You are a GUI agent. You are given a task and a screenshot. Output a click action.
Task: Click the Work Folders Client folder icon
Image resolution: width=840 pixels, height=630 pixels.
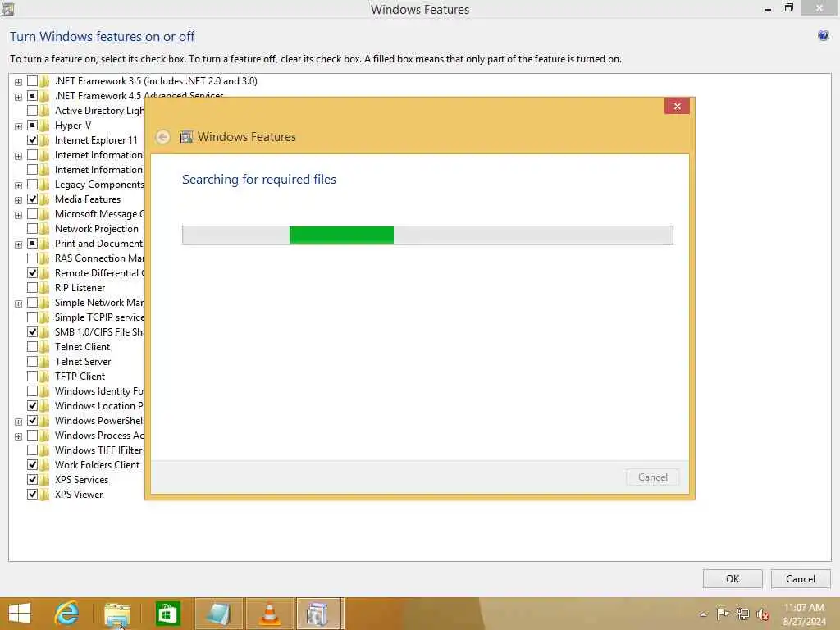44,465
